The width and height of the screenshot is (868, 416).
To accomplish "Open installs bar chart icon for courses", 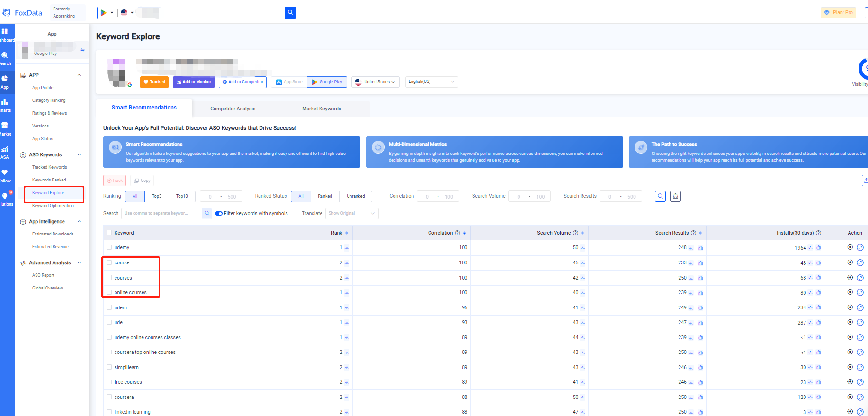I will coord(819,278).
